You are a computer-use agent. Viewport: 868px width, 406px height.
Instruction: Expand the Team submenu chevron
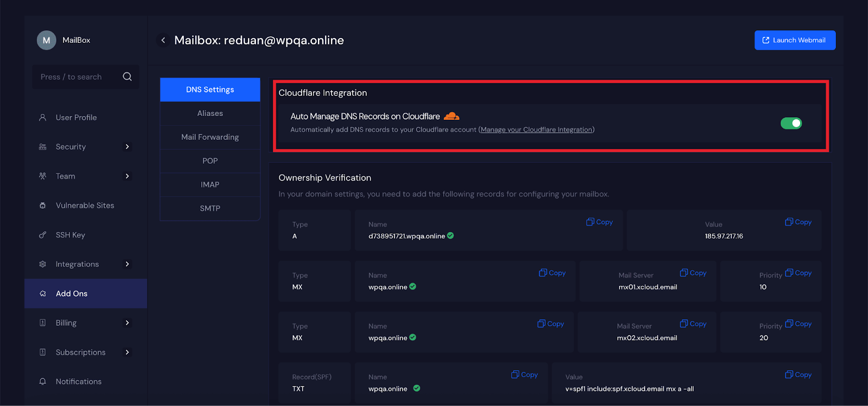[x=127, y=176]
